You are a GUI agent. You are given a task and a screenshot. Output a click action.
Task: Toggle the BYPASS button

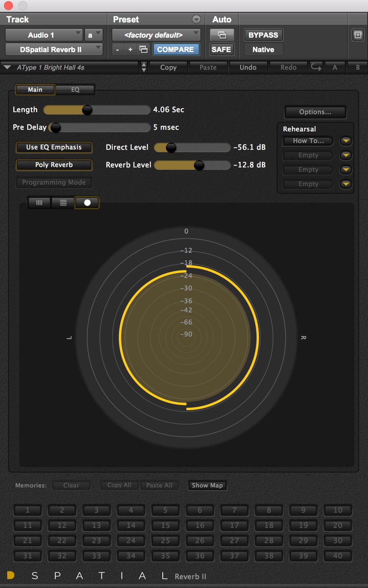[263, 35]
